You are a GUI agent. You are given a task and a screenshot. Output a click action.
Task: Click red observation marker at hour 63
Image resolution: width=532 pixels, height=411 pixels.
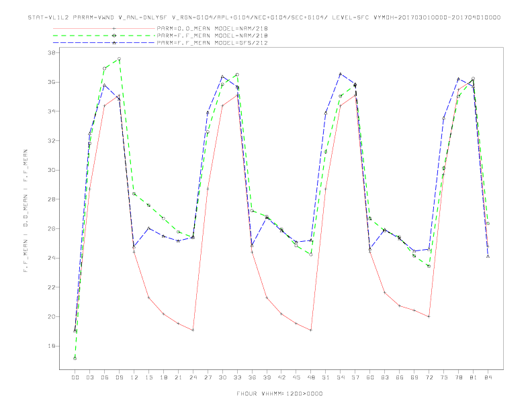[x=385, y=293]
